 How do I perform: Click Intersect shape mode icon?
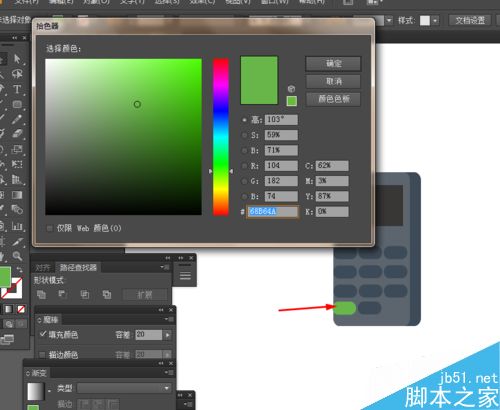[85, 294]
